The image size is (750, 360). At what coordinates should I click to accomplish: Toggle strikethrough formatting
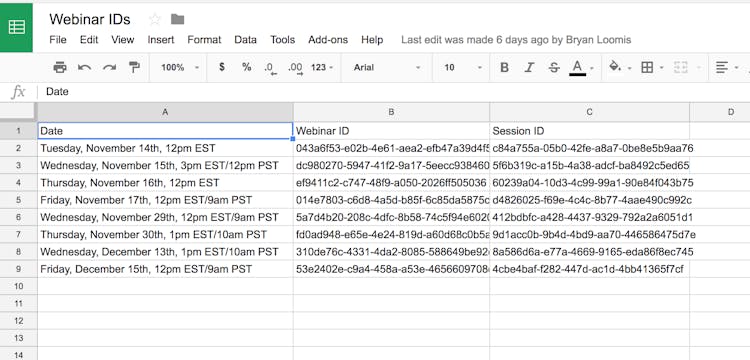tap(554, 67)
